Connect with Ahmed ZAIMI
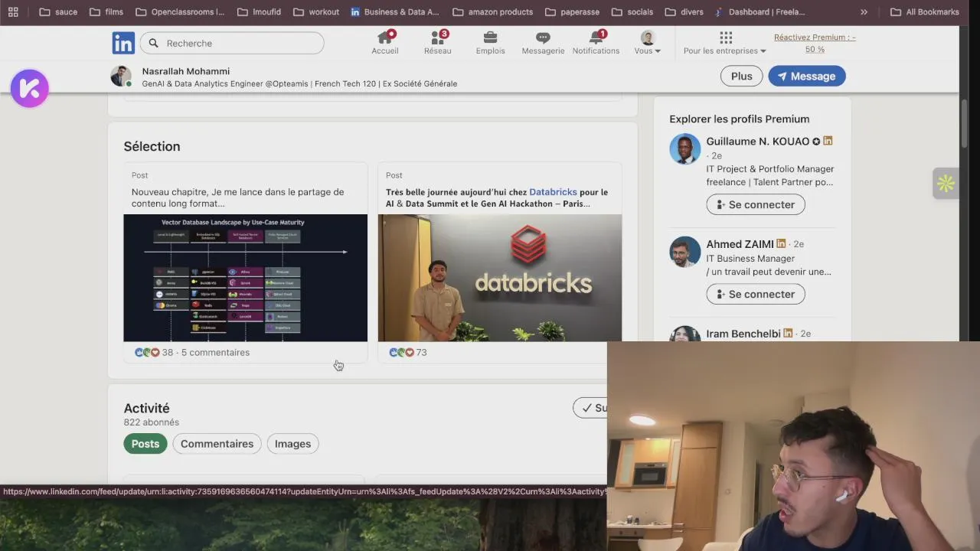This screenshot has height=551, width=980. (x=755, y=294)
